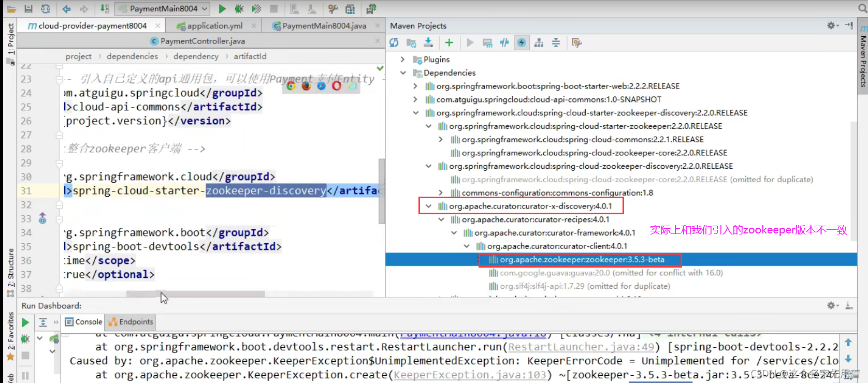868x383 pixels.
Task: Open the Maven Projects gear options menu
Action: [x=832, y=25]
